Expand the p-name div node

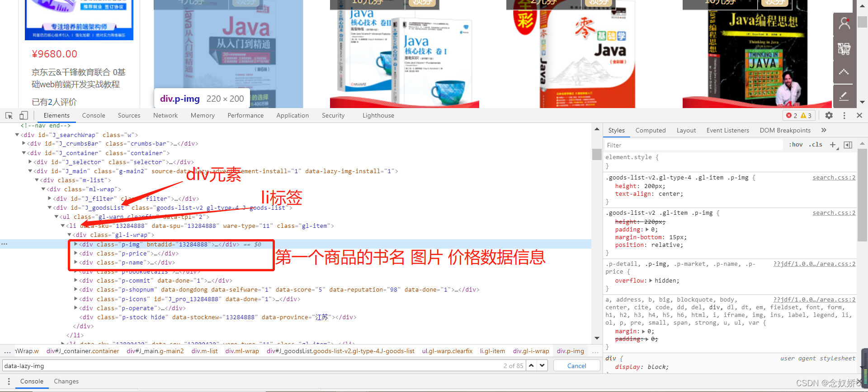[75, 262]
